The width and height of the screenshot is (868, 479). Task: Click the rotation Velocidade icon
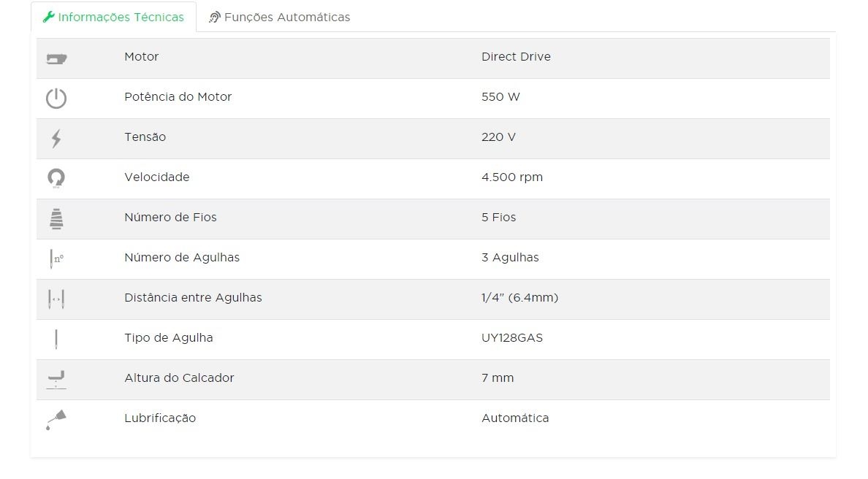[x=56, y=177]
